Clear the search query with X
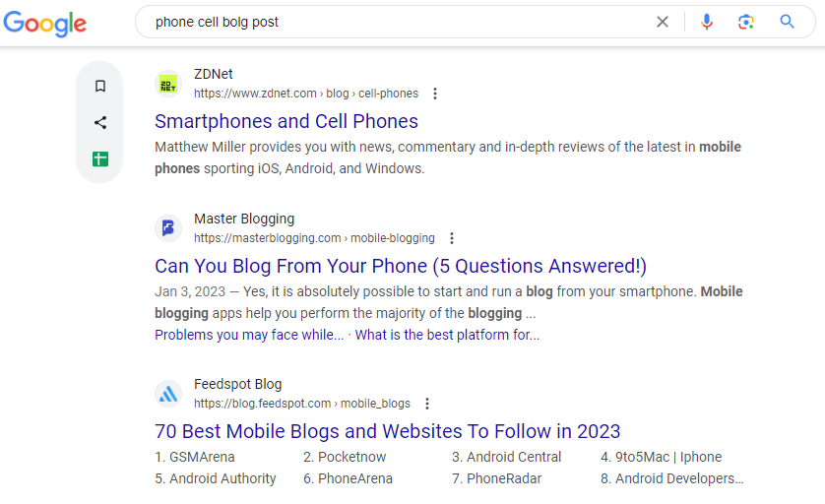Image resolution: width=825 pixels, height=504 pixels. pyautogui.click(x=663, y=22)
